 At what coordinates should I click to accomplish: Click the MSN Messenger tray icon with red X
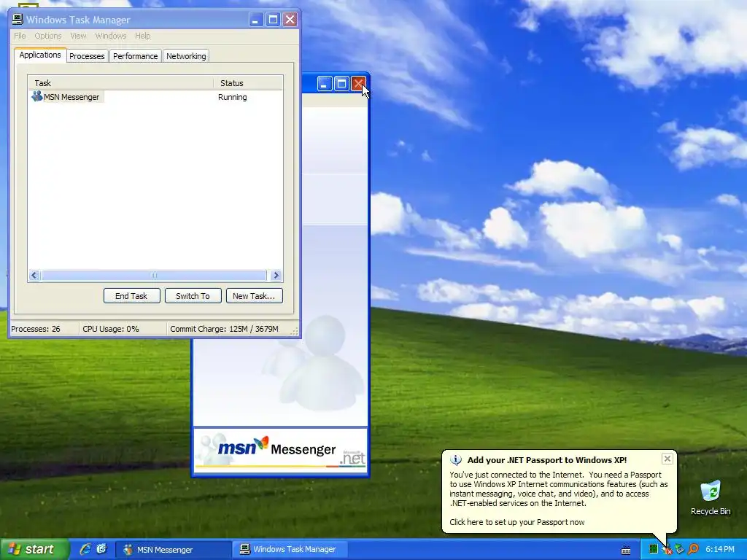point(667,550)
